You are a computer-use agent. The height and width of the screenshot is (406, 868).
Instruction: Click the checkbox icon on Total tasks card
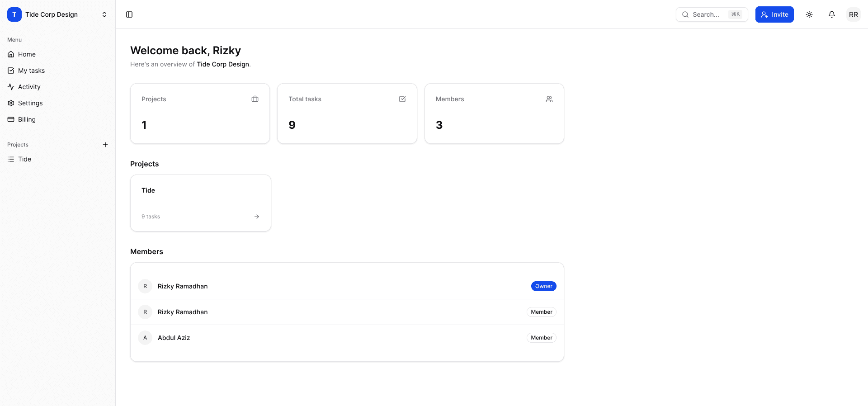pyautogui.click(x=402, y=99)
